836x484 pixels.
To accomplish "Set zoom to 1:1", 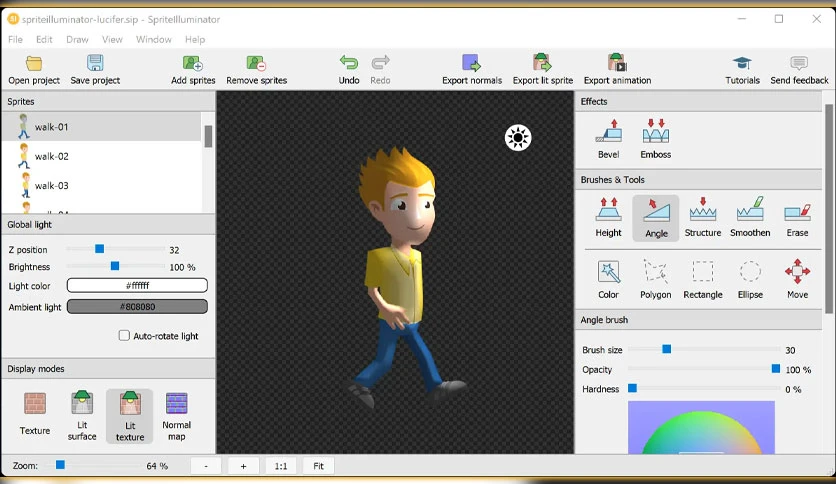I will (281, 466).
